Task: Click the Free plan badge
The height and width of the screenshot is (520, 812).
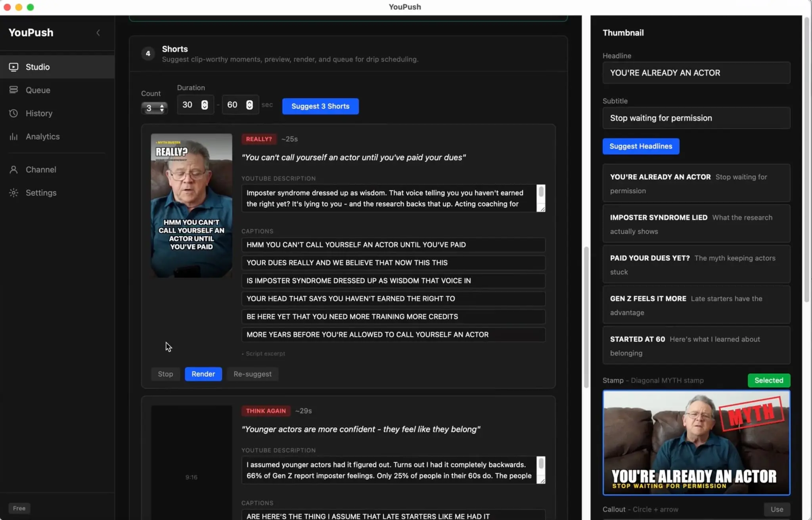Action: coord(19,508)
